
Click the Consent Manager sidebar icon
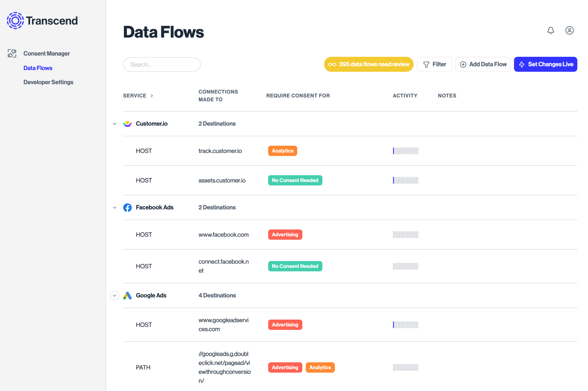coord(12,53)
